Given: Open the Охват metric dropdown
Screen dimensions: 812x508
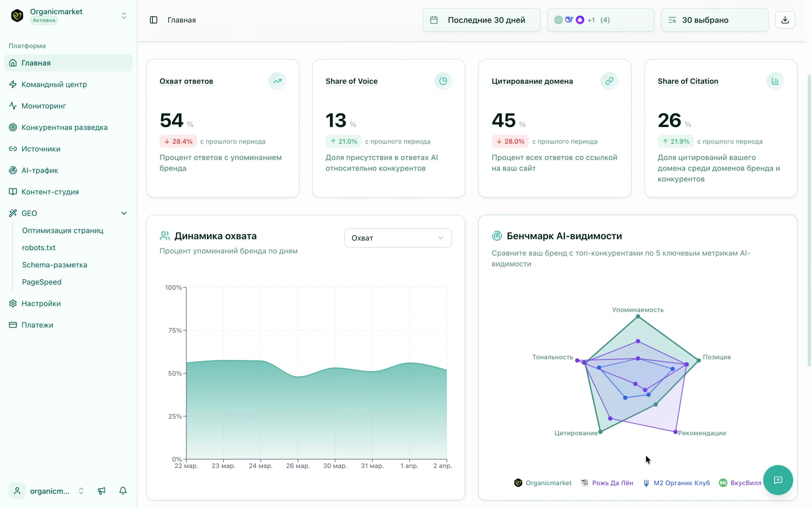Looking at the screenshot, I should 398,238.
